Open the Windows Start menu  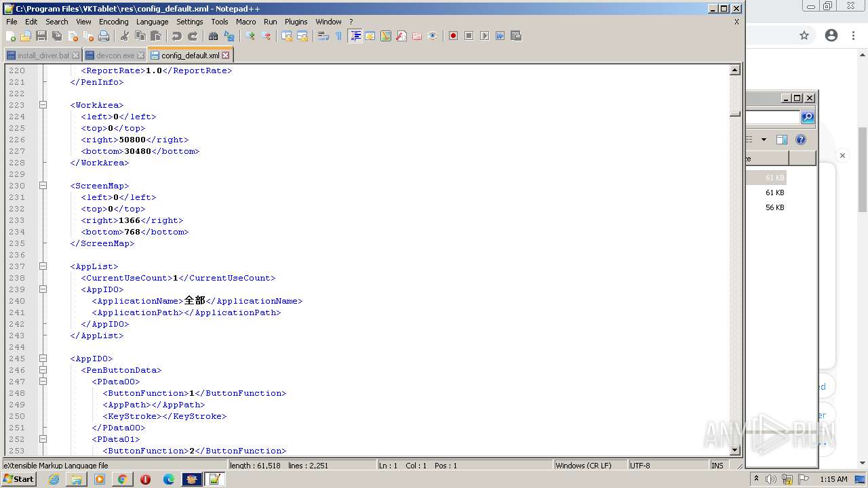(18, 479)
